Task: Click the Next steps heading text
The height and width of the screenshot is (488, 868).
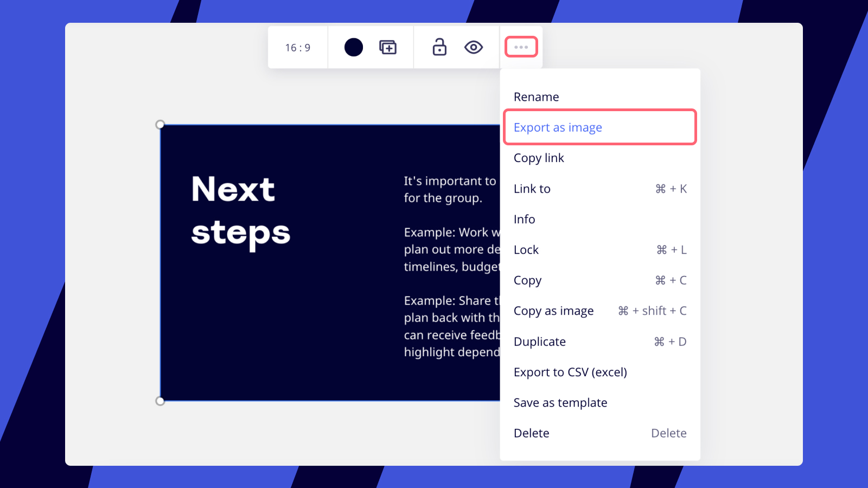Action: click(240, 211)
